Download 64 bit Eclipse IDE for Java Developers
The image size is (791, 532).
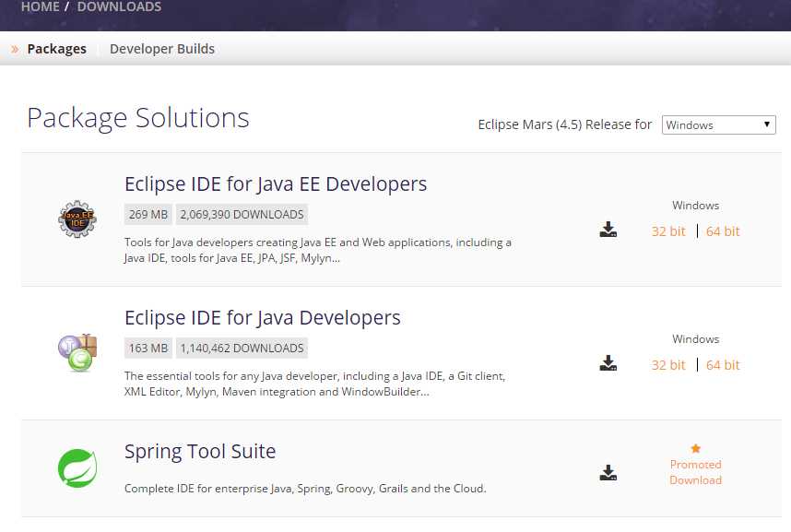tap(723, 365)
